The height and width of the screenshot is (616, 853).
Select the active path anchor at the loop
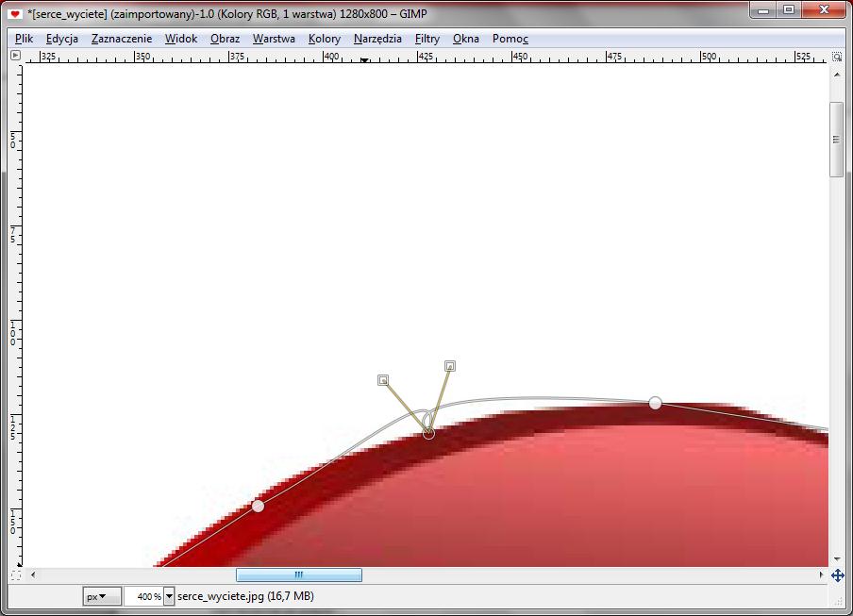(x=428, y=433)
